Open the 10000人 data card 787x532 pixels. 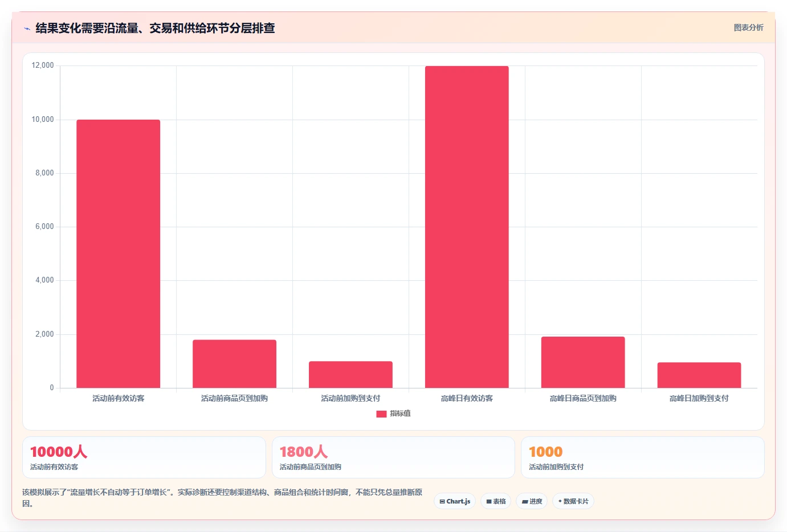point(144,457)
